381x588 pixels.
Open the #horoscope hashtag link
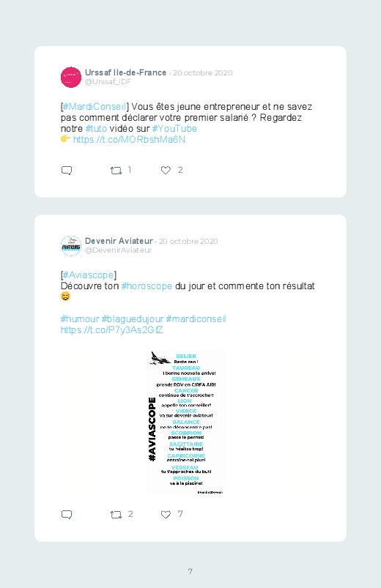[147, 286]
